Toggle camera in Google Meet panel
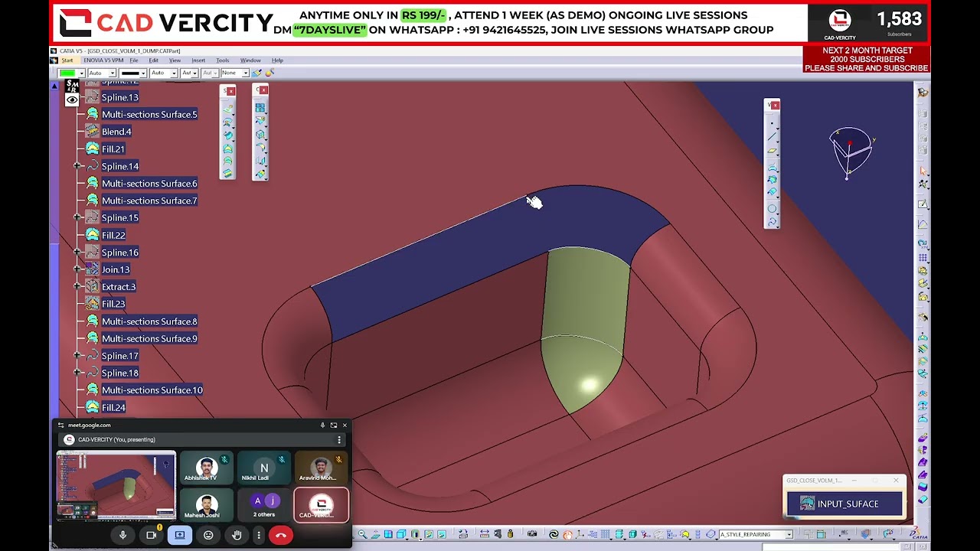Viewport: 980px width, 551px height. pyautogui.click(x=151, y=535)
